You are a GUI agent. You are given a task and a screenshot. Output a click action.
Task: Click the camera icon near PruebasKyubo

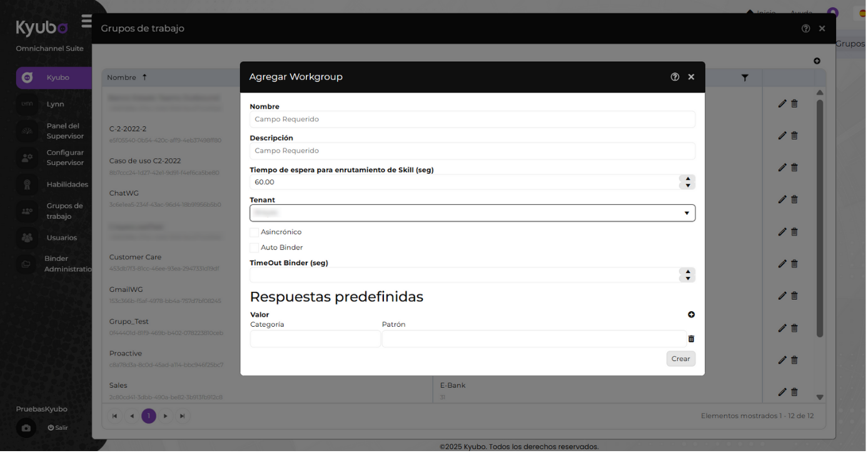(24, 428)
